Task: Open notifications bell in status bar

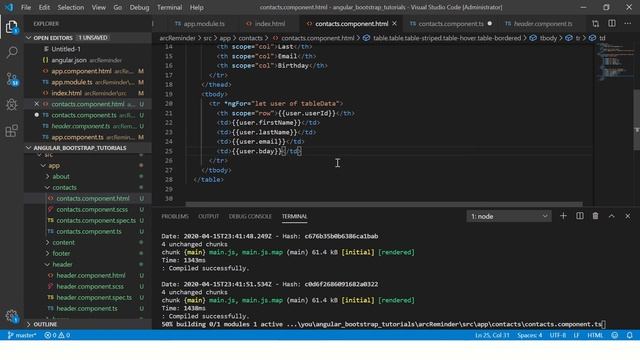Action: pos(630,335)
